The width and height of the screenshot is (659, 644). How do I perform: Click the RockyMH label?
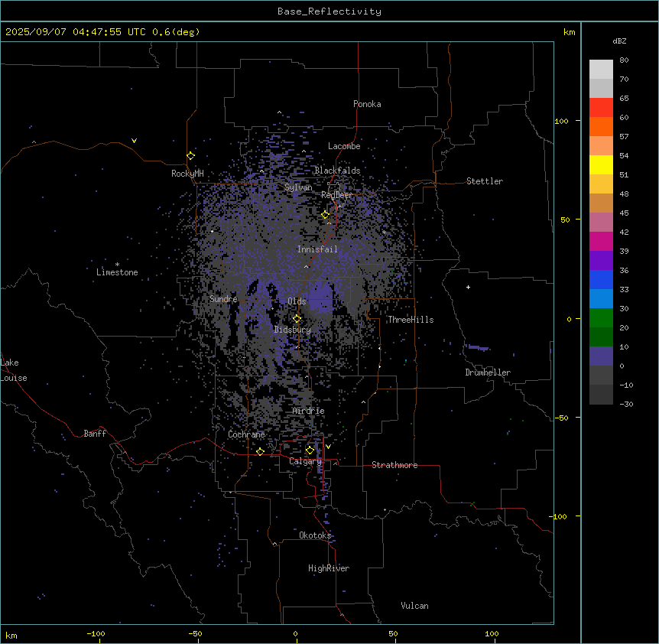[x=187, y=174]
